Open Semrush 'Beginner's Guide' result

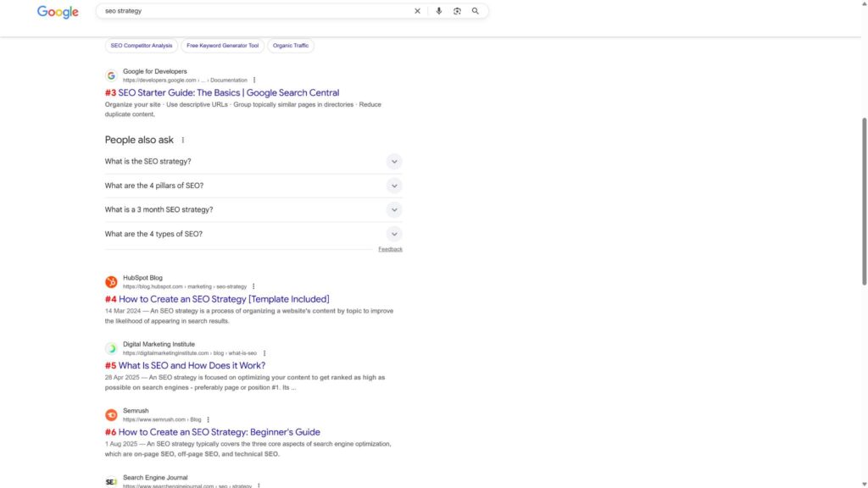click(220, 432)
